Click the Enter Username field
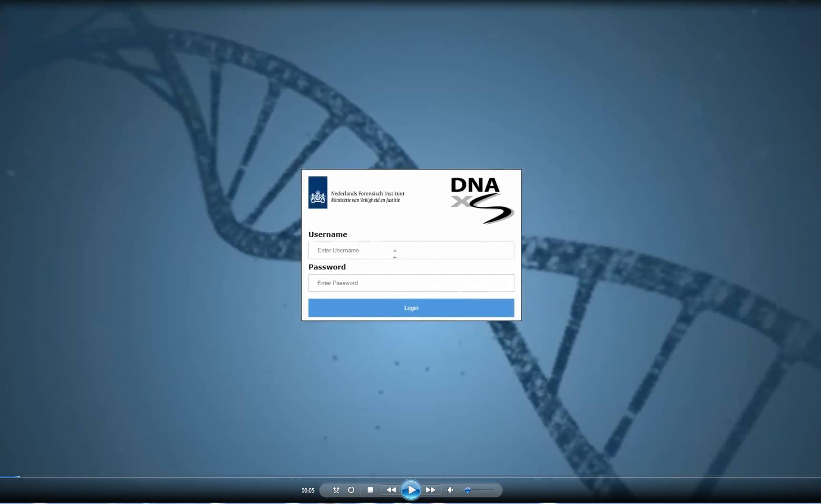 [x=411, y=250]
